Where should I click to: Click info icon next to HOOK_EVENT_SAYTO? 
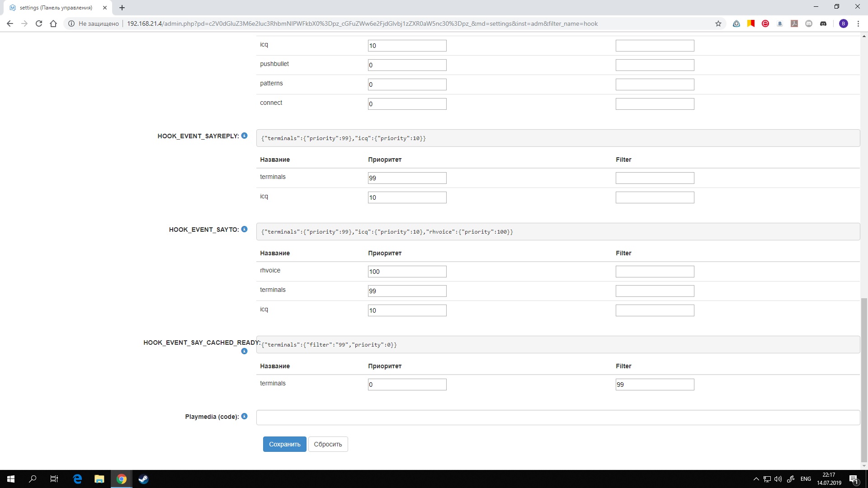[244, 229]
